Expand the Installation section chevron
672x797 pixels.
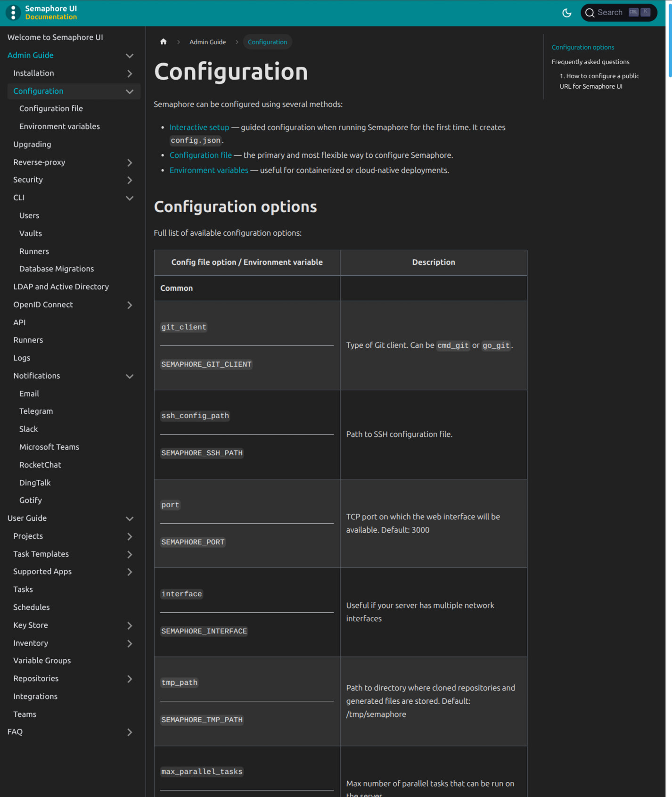(130, 74)
